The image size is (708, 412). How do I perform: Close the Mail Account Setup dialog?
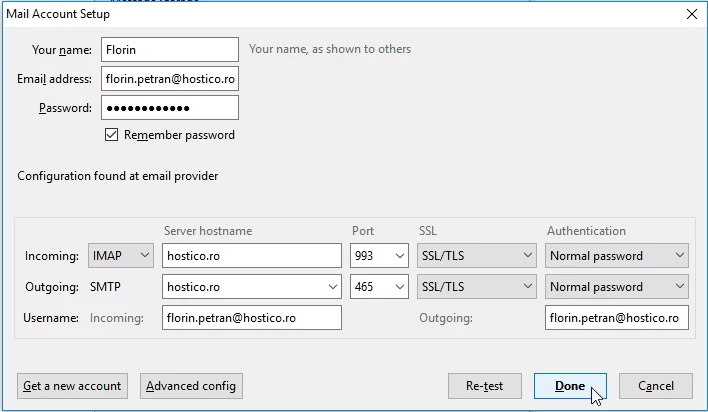point(691,14)
